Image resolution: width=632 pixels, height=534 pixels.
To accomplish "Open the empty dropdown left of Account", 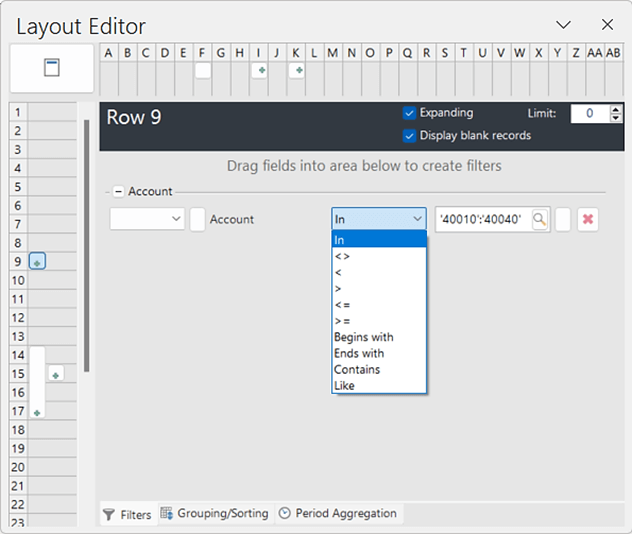I will coord(147,219).
